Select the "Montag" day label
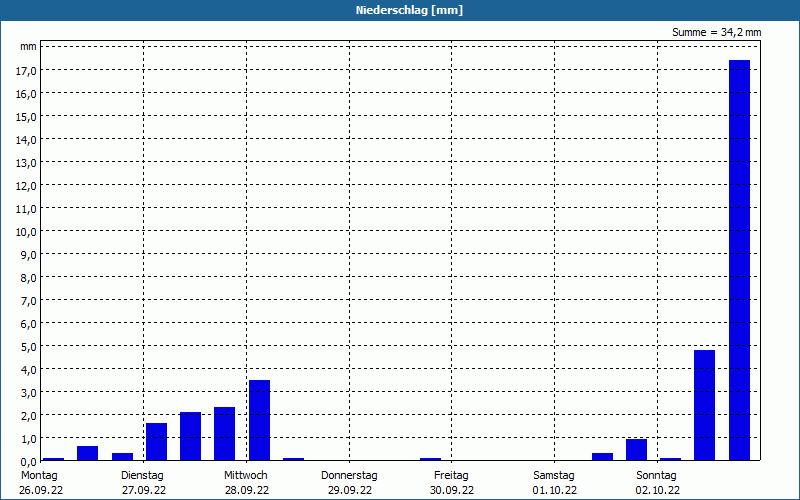Screen dimensions: 800x500 coord(40,476)
